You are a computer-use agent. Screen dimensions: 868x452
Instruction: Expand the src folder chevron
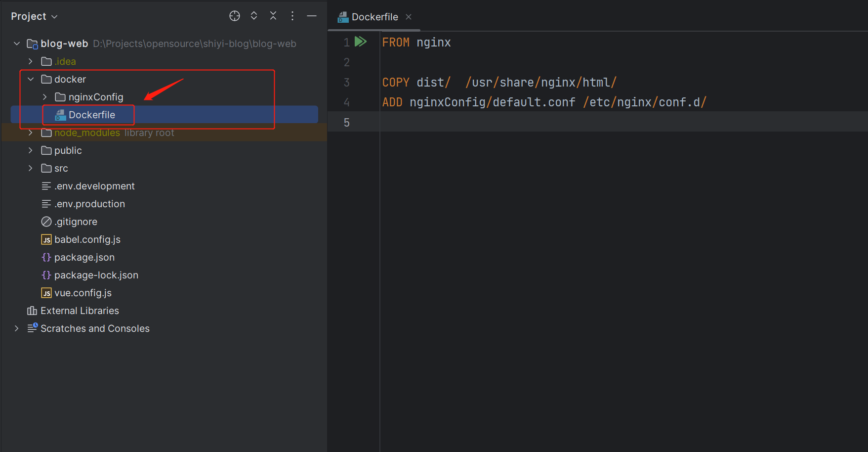[31, 168]
